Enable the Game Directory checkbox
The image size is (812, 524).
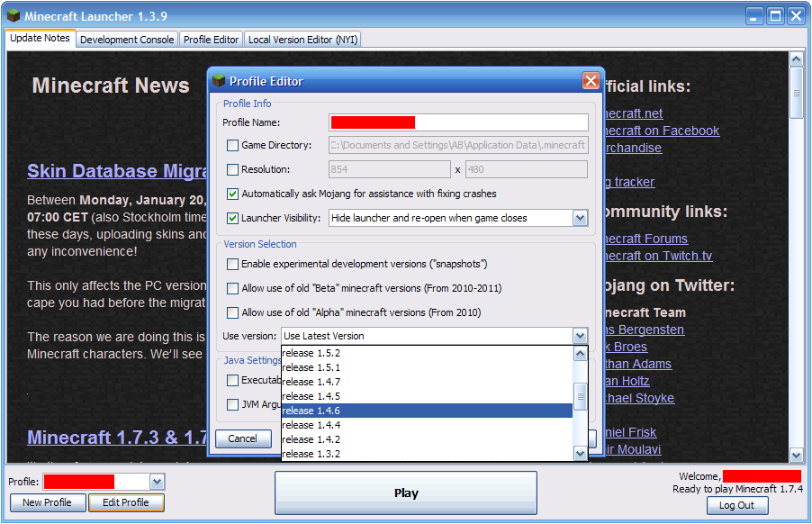(232, 146)
